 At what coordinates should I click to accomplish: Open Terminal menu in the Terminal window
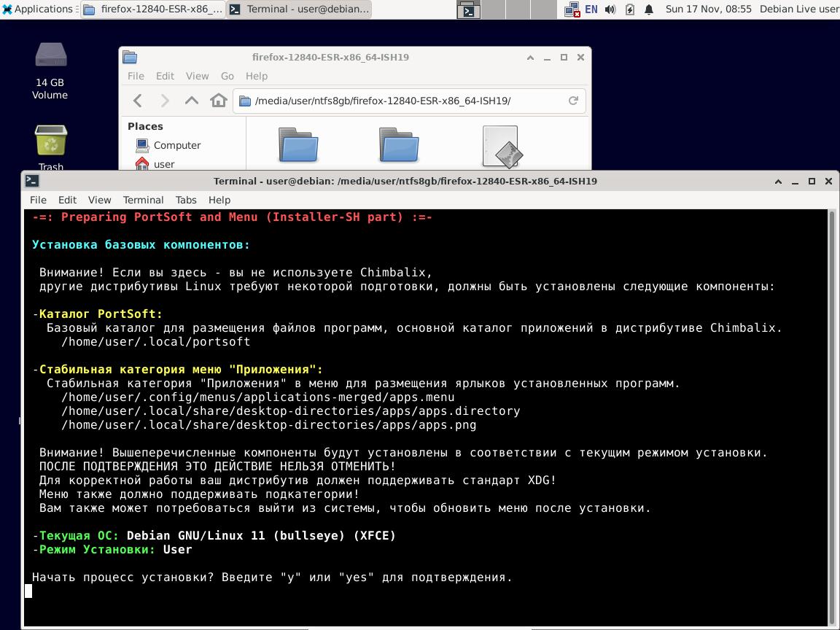point(143,200)
